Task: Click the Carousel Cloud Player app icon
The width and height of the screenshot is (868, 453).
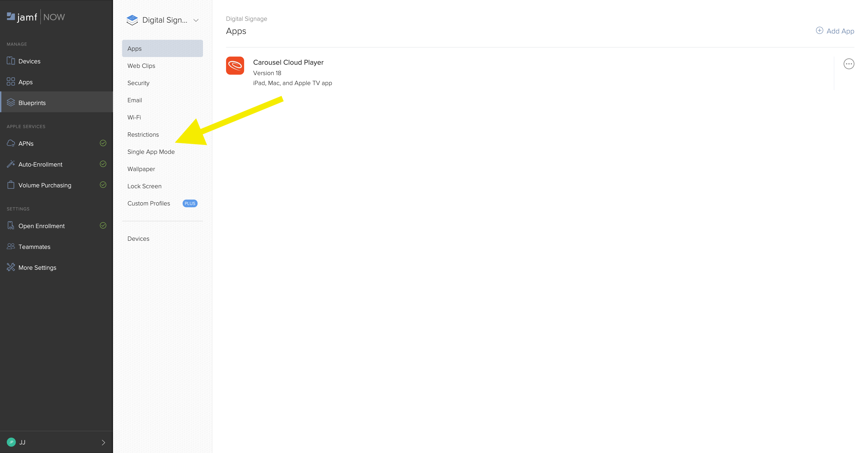Action: click(235, 65)
